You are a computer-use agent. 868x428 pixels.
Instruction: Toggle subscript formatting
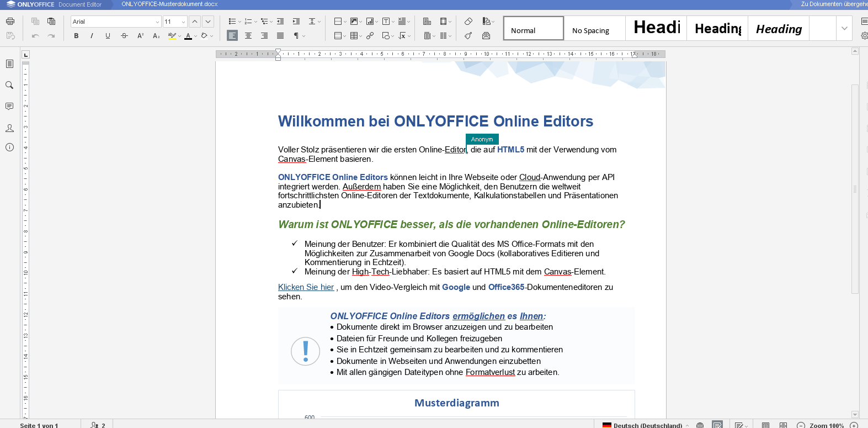156,36
